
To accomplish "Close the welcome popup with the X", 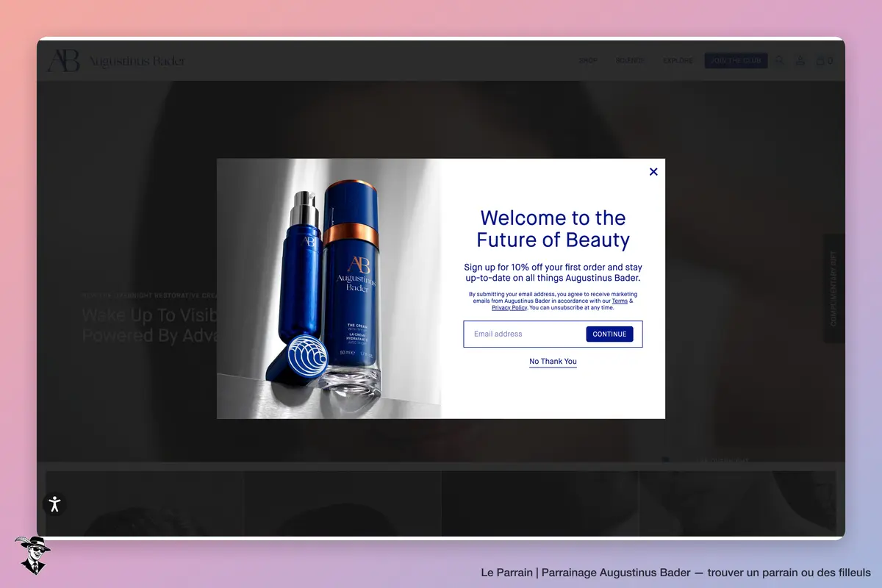I will [653, 171].
